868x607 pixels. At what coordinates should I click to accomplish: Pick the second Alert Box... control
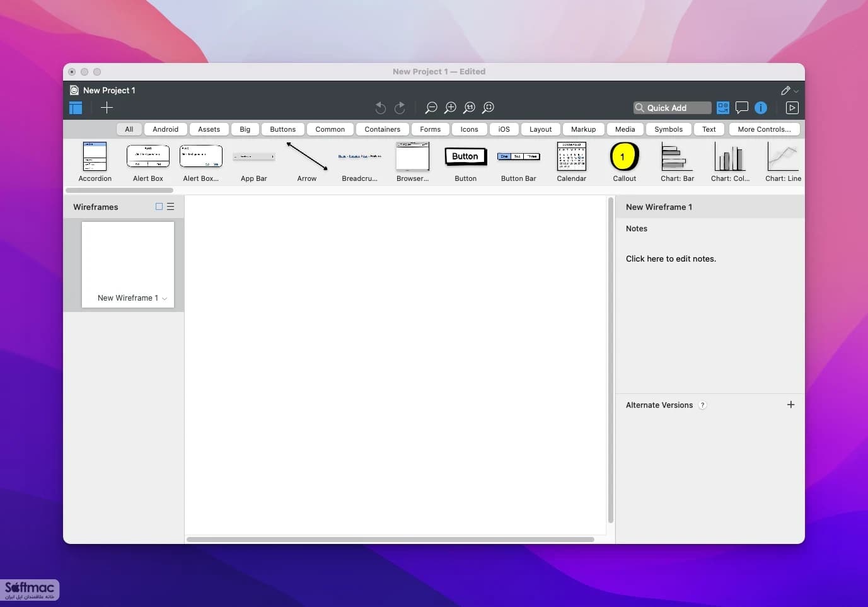point(201,162)
